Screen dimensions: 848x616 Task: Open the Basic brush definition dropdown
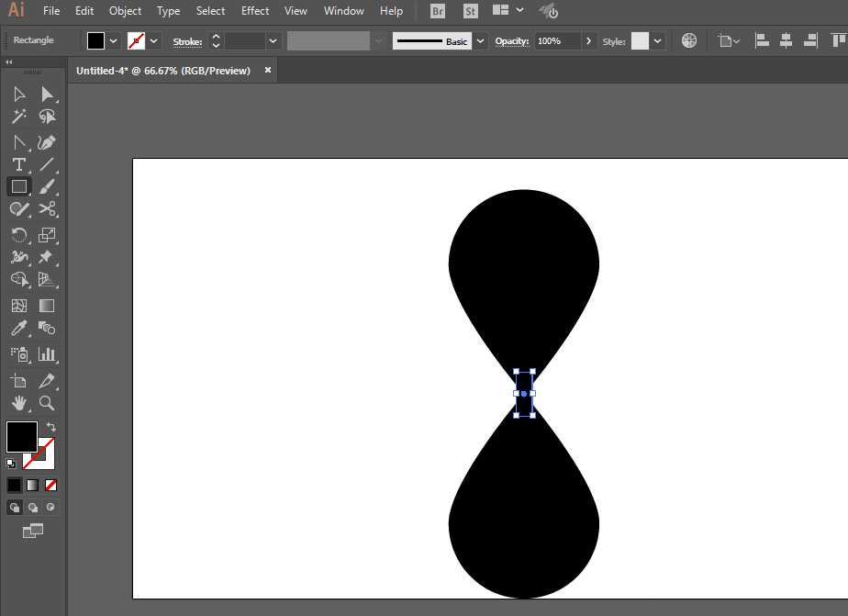pyautogui.click(x=480, y=41)
